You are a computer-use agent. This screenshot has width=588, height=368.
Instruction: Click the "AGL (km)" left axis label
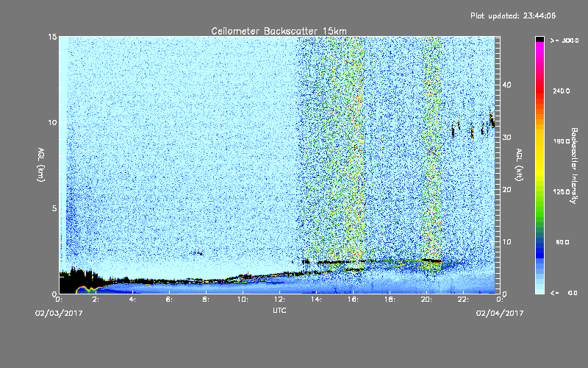pos(41,164)
